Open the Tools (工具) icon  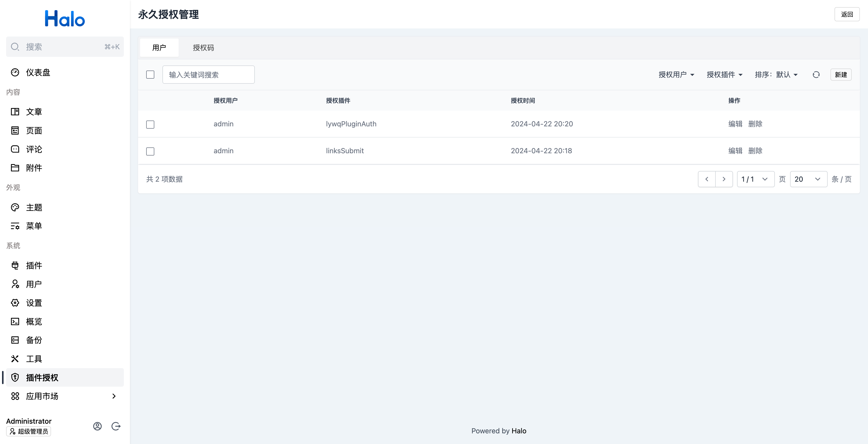15,359
